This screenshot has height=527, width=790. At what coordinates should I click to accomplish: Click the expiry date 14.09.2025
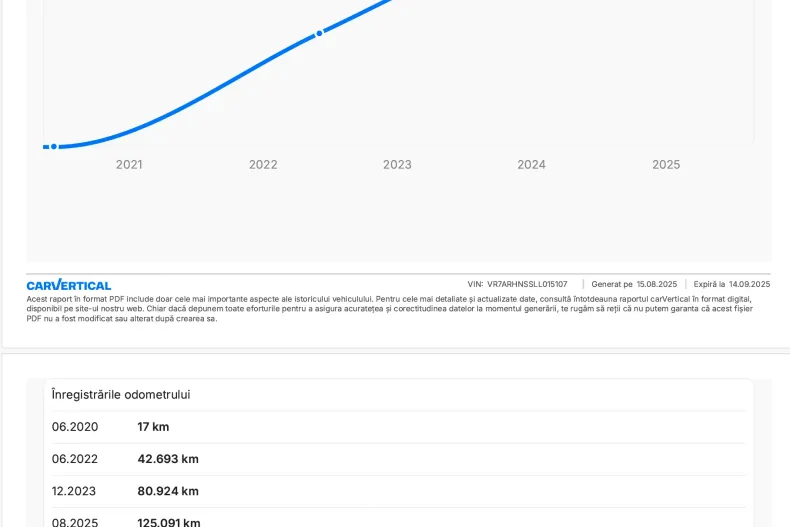pos(747,284)
